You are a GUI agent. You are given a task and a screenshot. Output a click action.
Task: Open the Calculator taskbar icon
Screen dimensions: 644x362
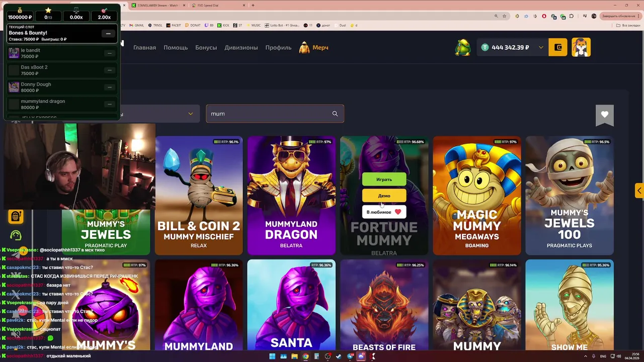coord(316,356)
